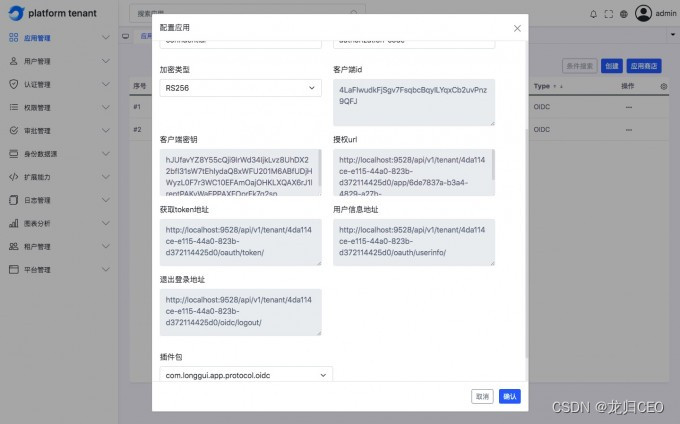Viewport: 680px width, 424px height.
Task: Click the 应用商店 app store button
Action: pos(644,66)
